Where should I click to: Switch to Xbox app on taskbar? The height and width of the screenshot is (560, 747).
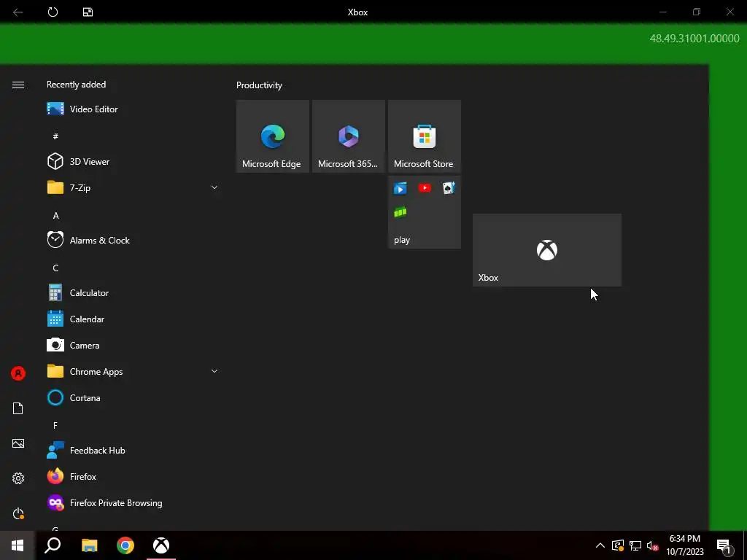(x=161, y=545)
